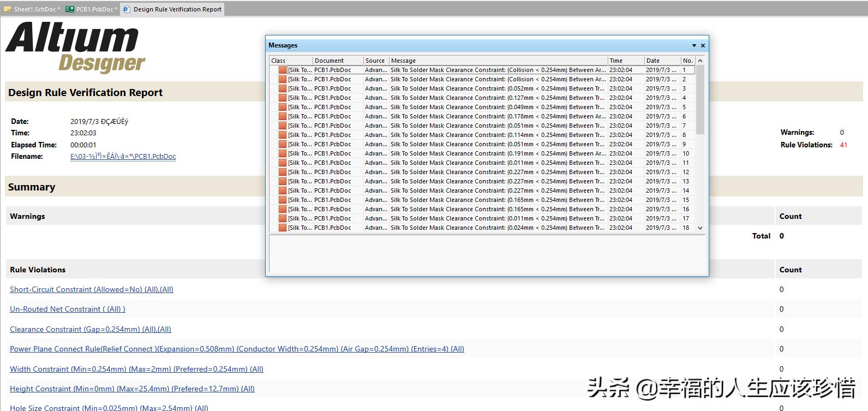Click the red violation icon of message 18
Image resolution: width=868 pixels, height=411 pixels.
coord(283,228)
